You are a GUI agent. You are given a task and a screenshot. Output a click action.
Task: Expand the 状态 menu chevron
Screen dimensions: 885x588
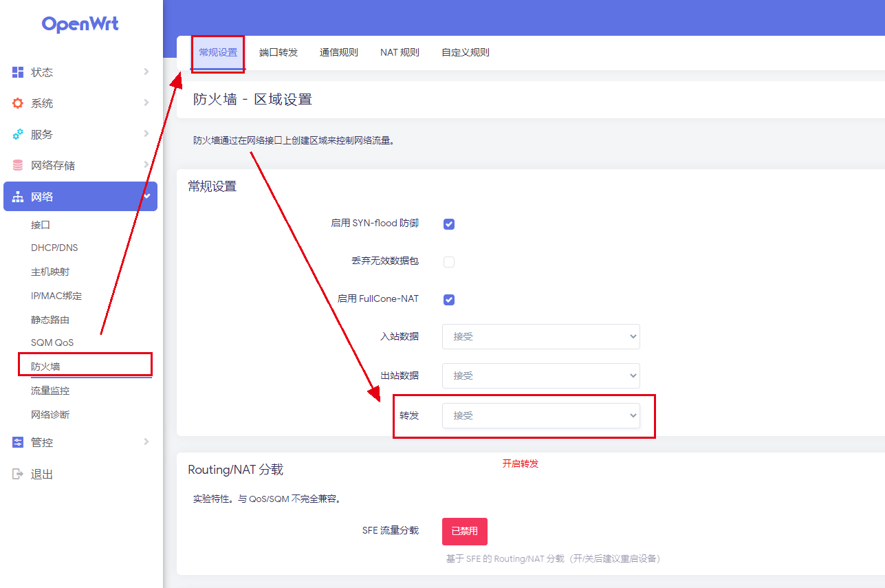pyautogui.click(x=146, y=72)
